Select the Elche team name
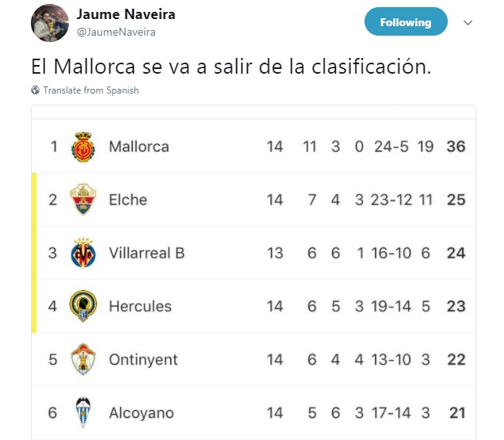 pos(128,200)
